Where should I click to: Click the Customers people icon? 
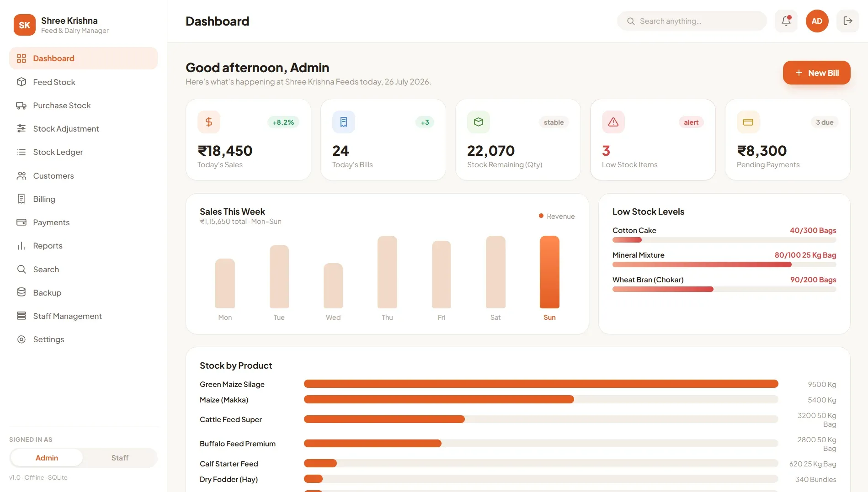click(x=21, y=176)
